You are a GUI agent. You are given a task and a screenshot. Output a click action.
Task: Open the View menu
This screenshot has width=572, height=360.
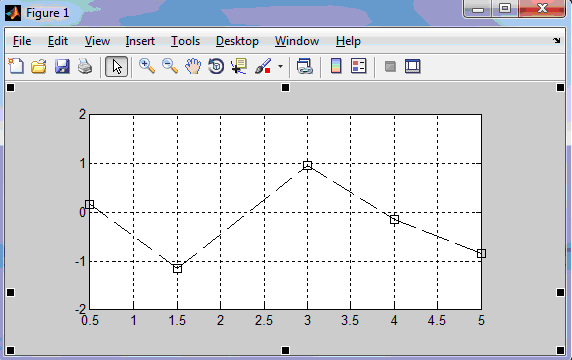tap(97, 41)
